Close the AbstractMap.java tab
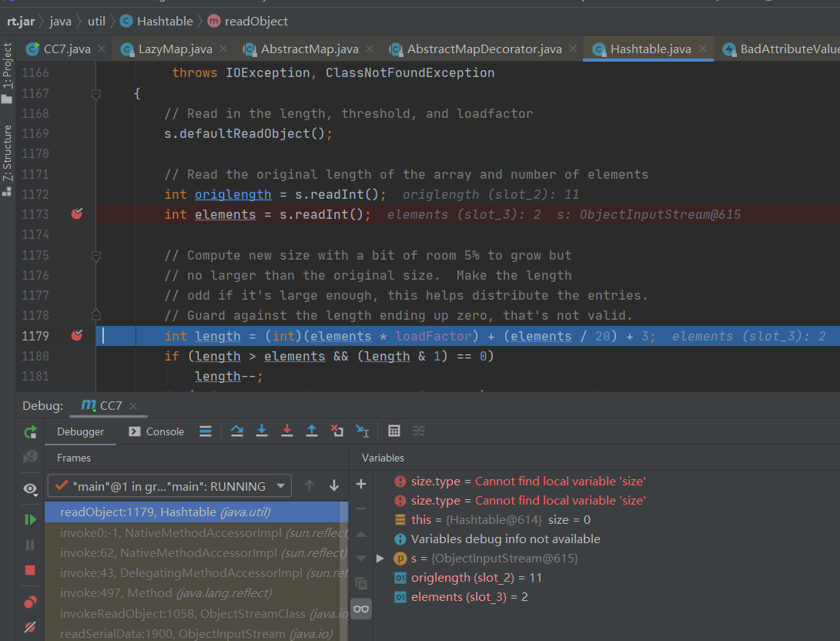This screenshot has height=641, width=840. pyautogui.click(x=370, y=49)
